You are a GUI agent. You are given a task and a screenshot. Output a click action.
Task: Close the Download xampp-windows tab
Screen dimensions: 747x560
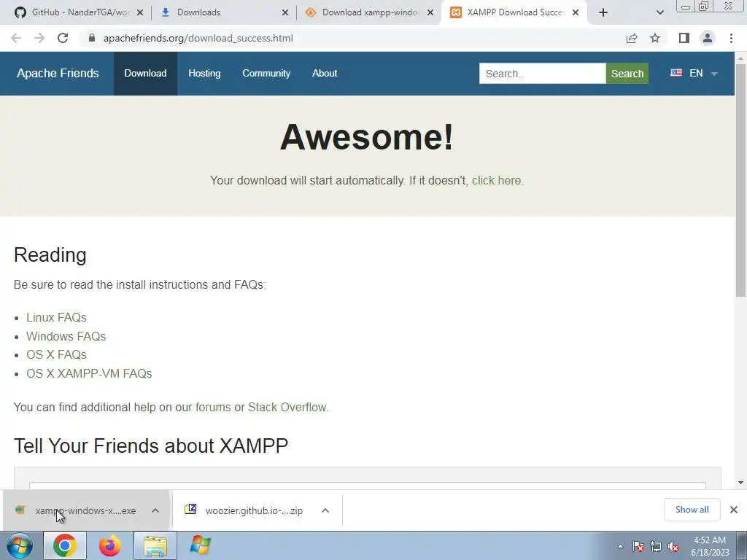(x=430, y=12)
